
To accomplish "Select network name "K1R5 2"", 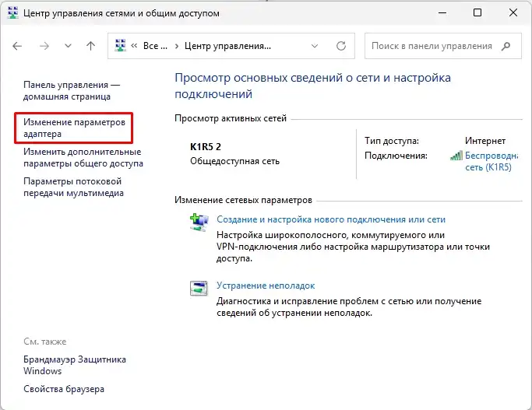I will click(x=206, y=147).
